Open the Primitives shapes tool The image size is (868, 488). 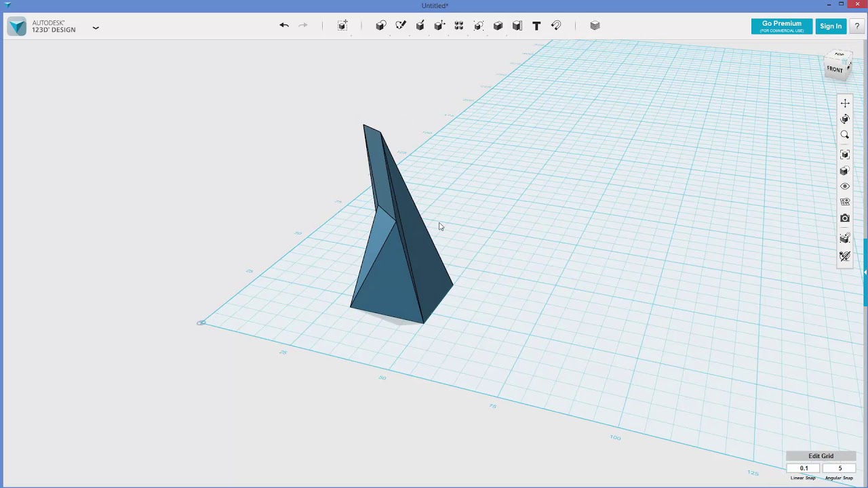381,26
